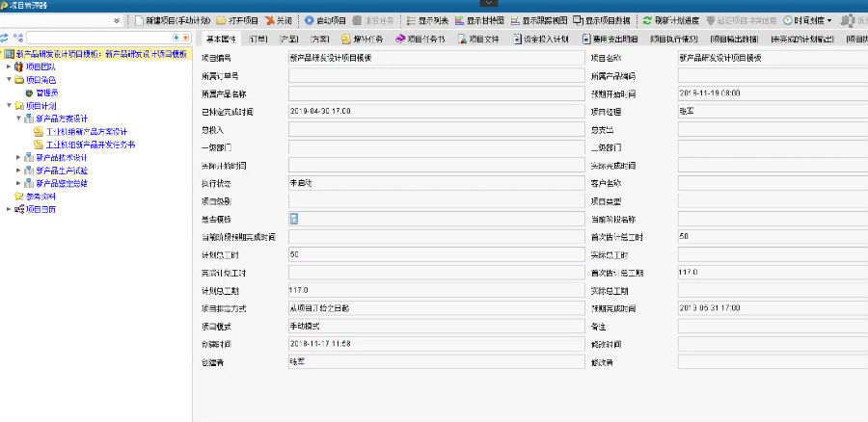Click the 项目角色 folder icon

[x=19, y=80]
